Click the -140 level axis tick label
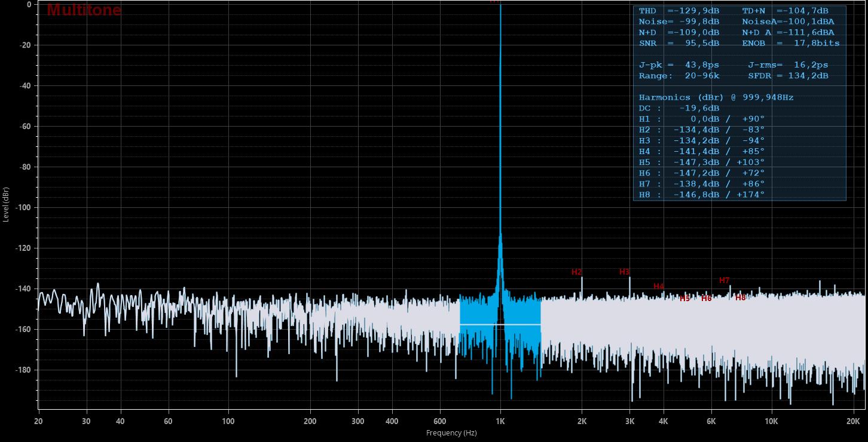 pos(23,288)
